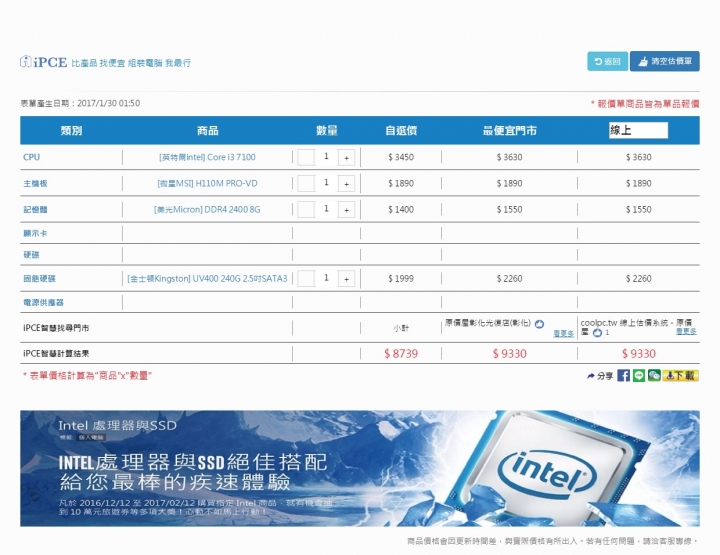Click the 比產品 找便宜 組裝電腦 我最行 slogan
Viewport: 720px width, 555px height.
pos(131,63)
